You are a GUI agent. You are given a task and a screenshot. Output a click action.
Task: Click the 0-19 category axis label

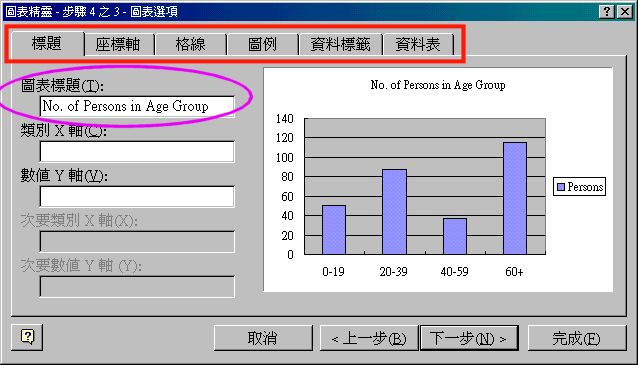(333, 271)
